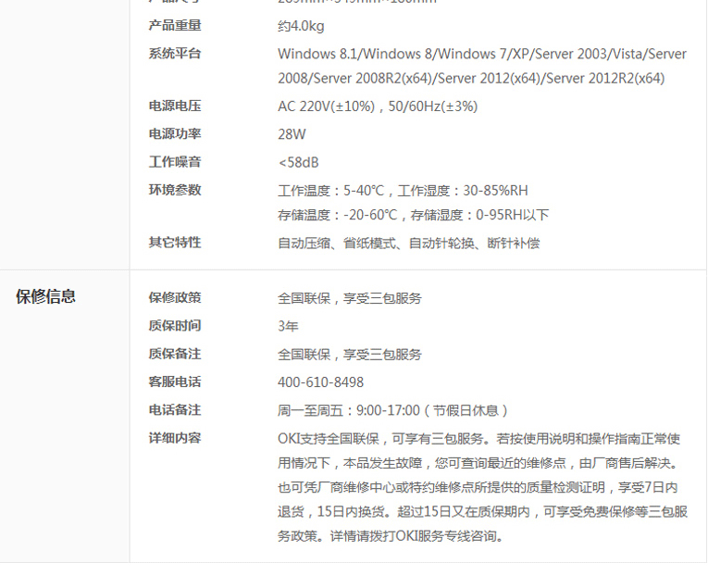The image size is (708, 588).
Task: Click the customer service number 400-610-8498
Action: click(320, 382)
